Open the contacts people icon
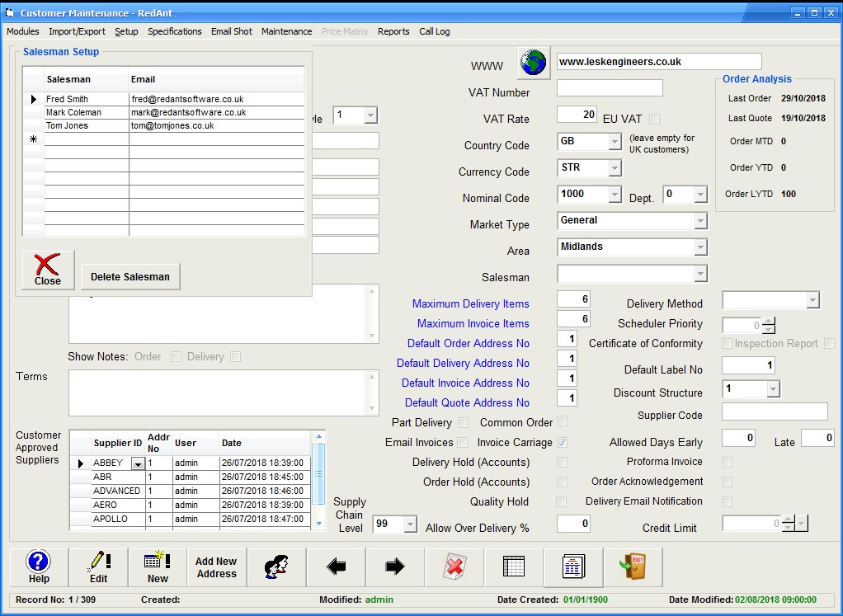 [276, 567]
